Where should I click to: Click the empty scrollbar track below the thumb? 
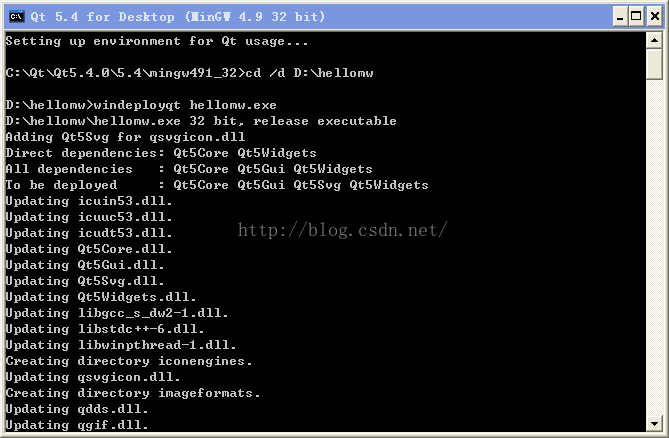[655, 250]
